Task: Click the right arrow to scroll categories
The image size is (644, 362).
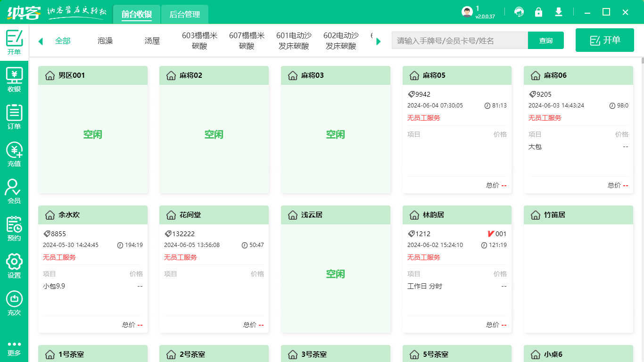Action: 378,41
